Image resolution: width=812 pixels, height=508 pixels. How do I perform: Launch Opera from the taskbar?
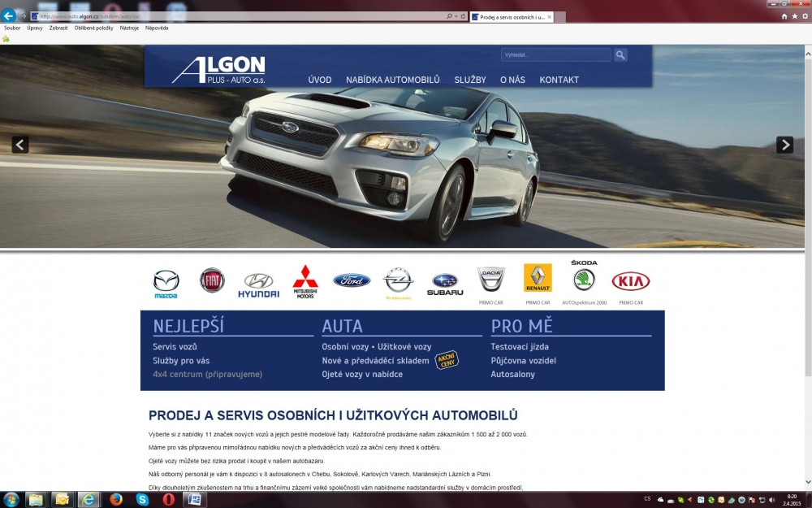pos(169,500)
